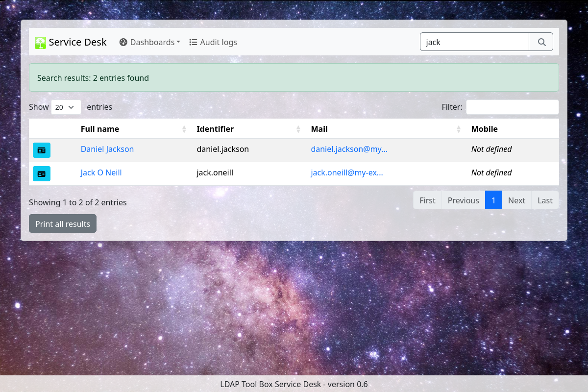Screen dimensions: 588x392
Task: Open Jack O Neill's entry card icon
Action: click(42, 173)
